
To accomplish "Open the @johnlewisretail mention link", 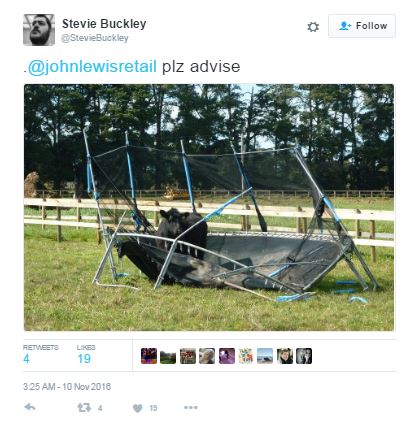I will 92,66.
